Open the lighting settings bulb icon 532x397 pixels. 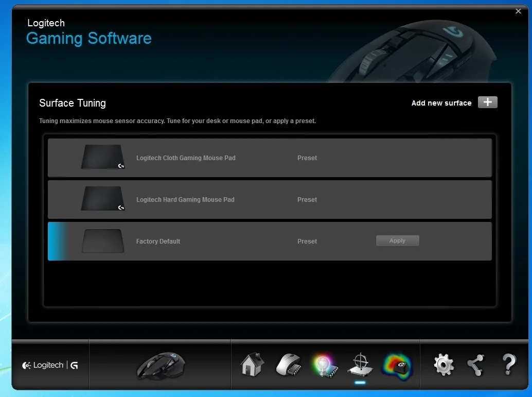click(x=325, y=365)
